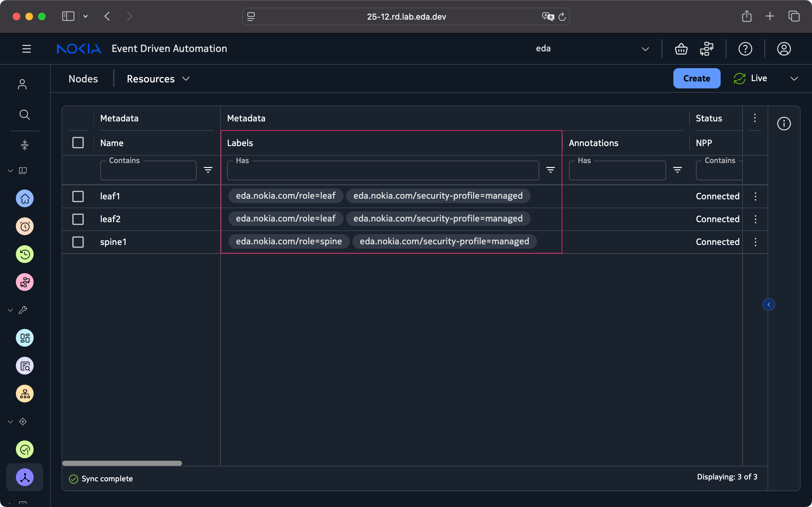Click the horizontal table scrollbar
Image resolution: width=812 pixels, height=507 pixels.
122,463
